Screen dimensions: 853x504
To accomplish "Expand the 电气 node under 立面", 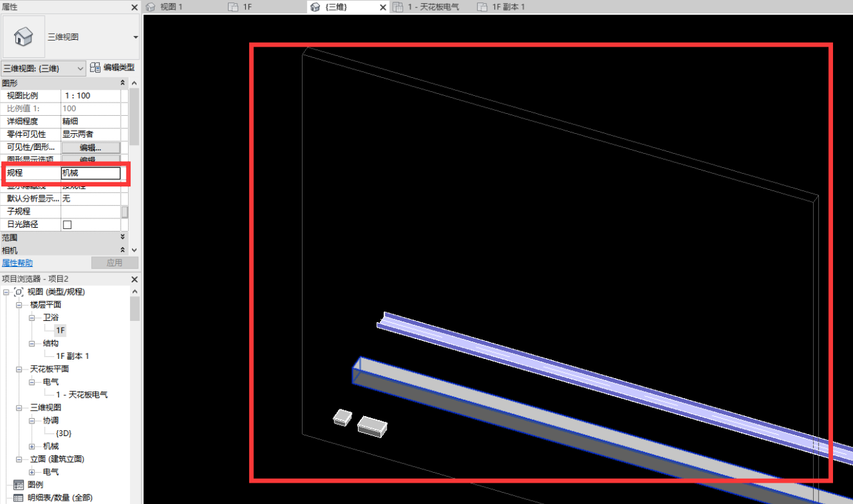I will click(33, 472).
